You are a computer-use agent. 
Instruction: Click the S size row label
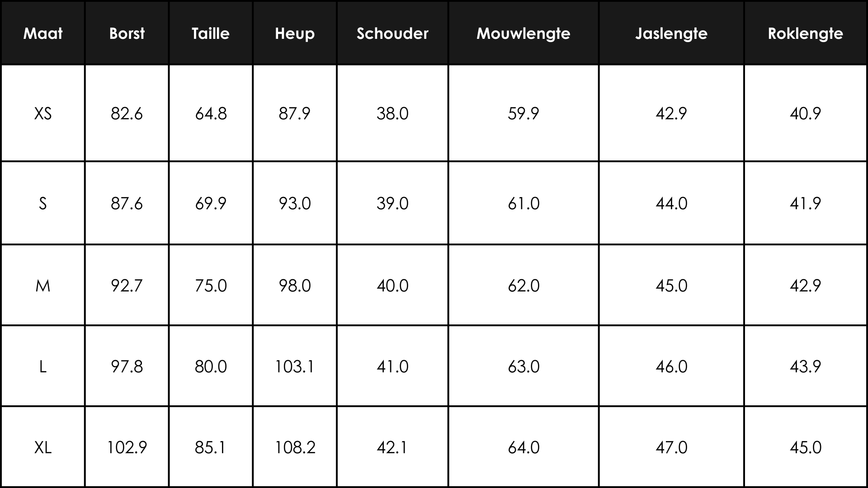pyautogui.click(x=43, y=203)
